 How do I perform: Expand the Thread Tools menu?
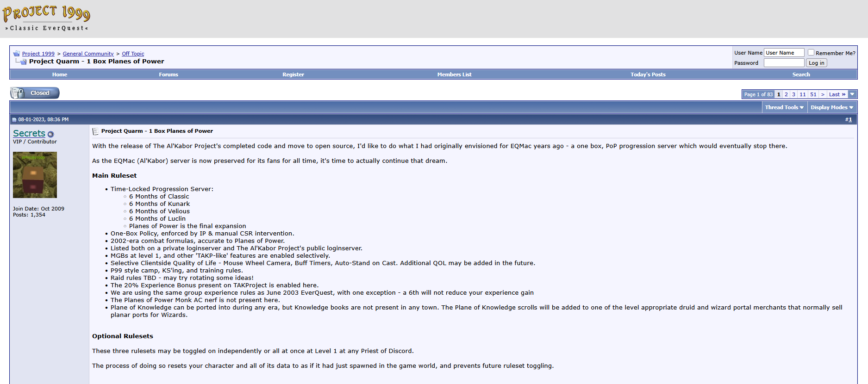784,107
